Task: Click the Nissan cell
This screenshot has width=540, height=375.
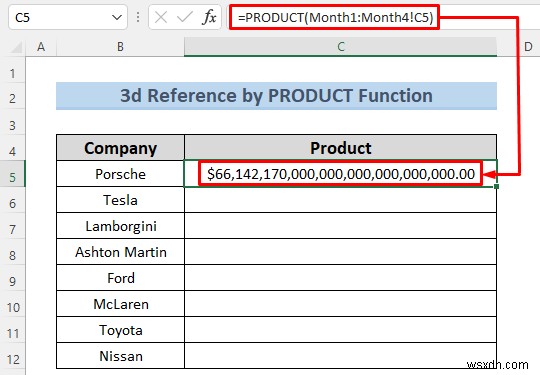Action: 120,356
